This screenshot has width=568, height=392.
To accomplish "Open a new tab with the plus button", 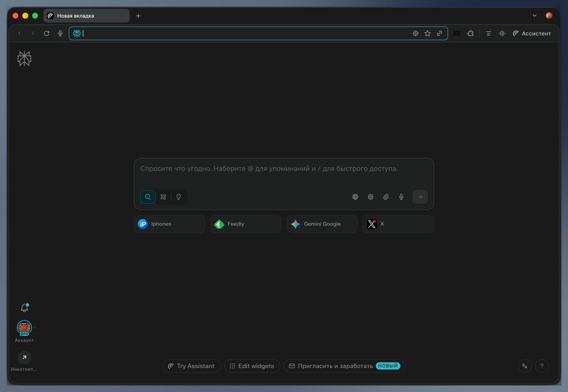I will pyautogui.click(x=138, y=16).
